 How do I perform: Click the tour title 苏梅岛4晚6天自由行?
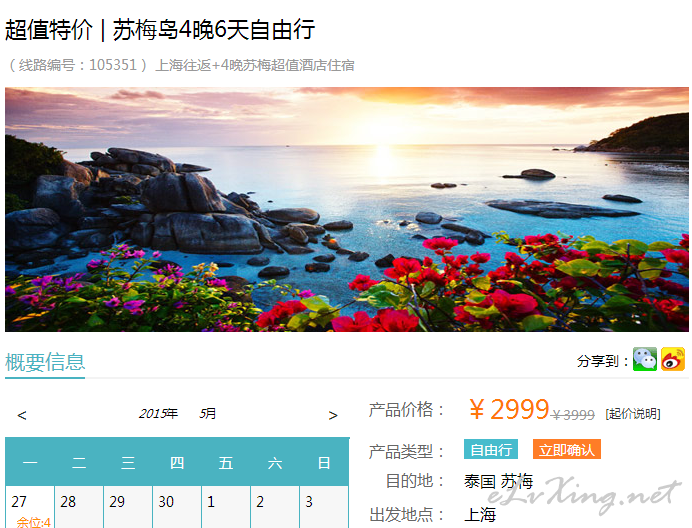click(x=214, y=30)
